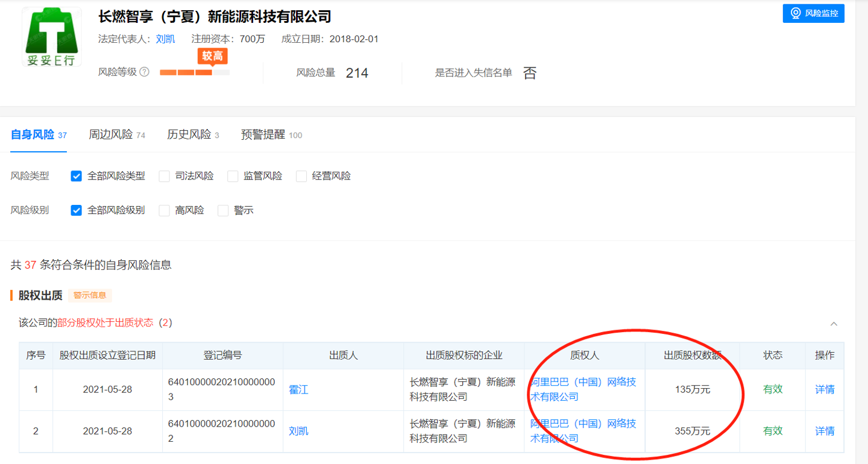Click the 股权出质设立登记日期 column header
Screen dimensions: 868x464
[108, 356]
